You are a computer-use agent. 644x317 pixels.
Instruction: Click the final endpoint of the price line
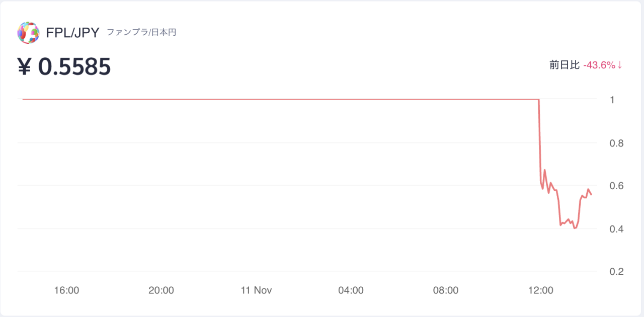tap(591, 194)
